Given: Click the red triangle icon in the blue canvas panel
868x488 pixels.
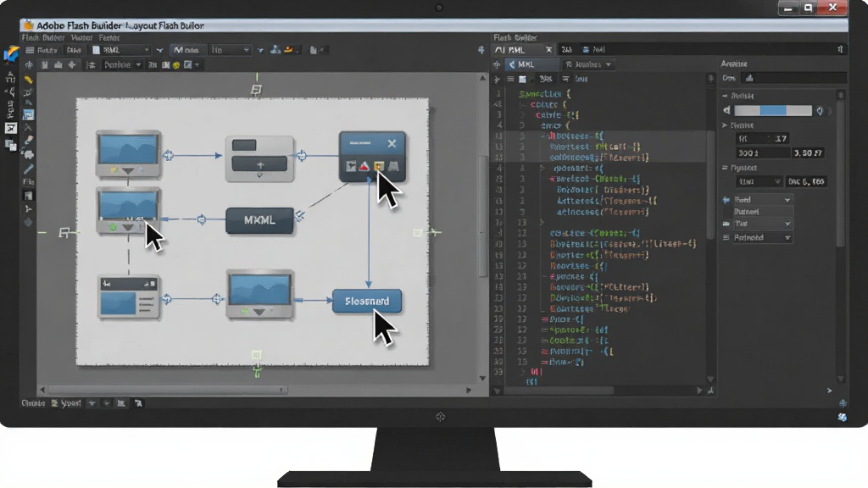Looking at the screenshot, I should [364, 166].
